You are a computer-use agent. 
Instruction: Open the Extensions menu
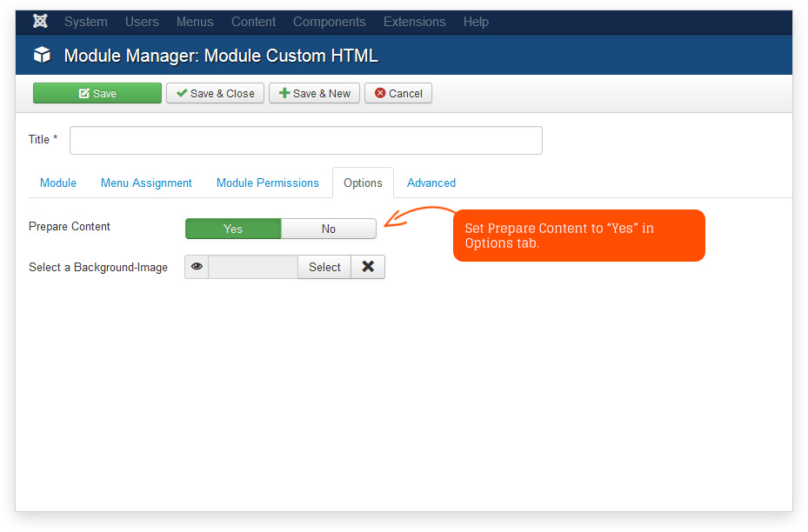[414, 22]
